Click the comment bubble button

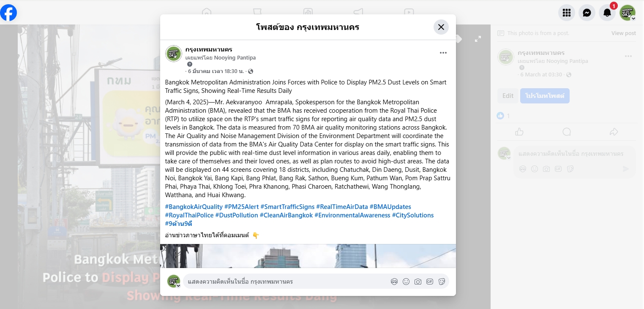(x=567, y=132)
